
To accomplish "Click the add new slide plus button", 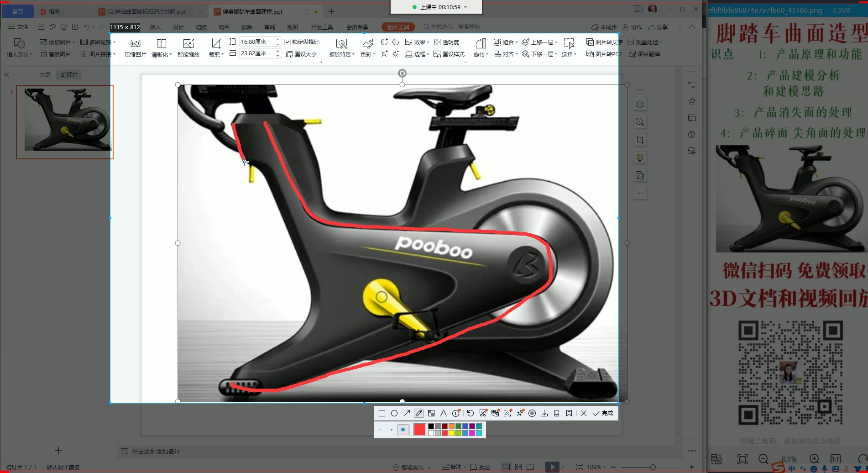I will (x=58, y=451).
